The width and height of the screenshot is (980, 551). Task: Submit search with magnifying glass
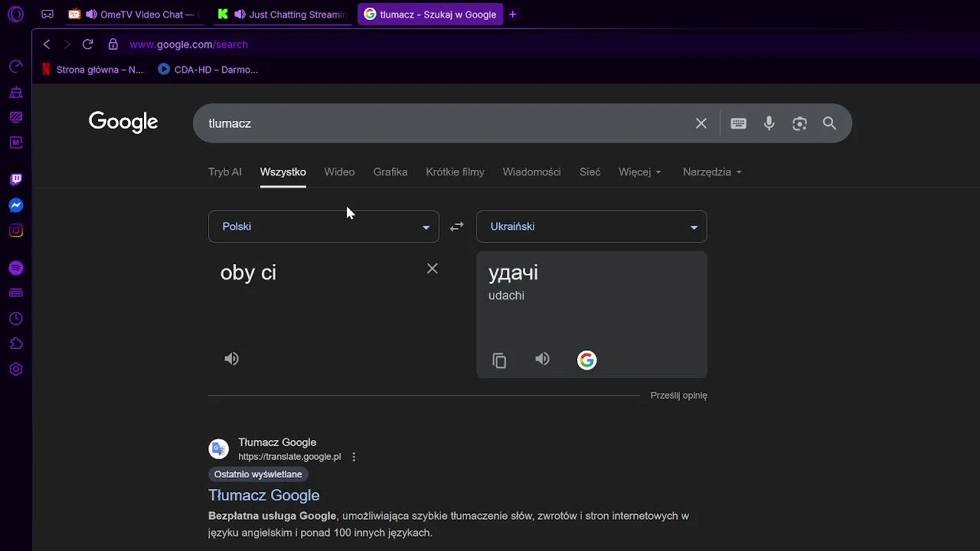[x=830, y=123]
